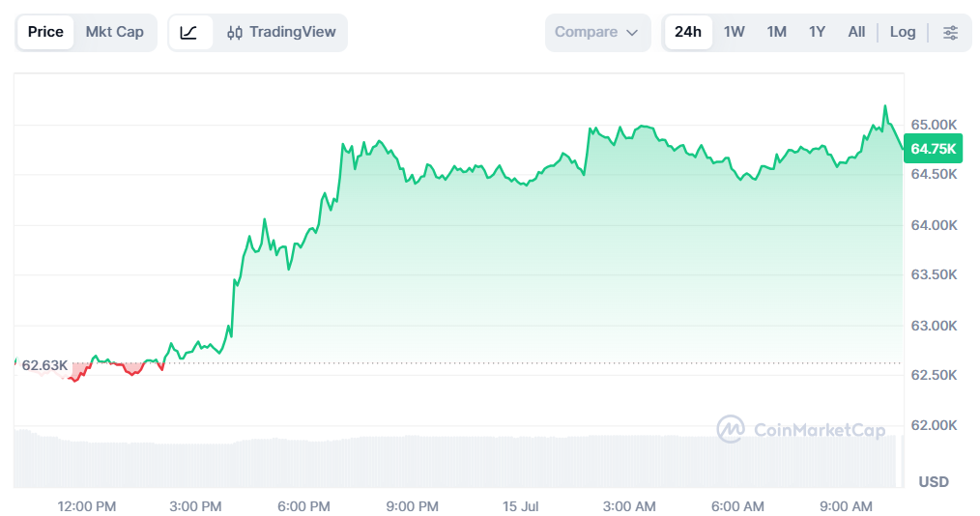Screen dimensions: 980x516
Task: Click the 62.63K opening price label
Action: [44, 365]
